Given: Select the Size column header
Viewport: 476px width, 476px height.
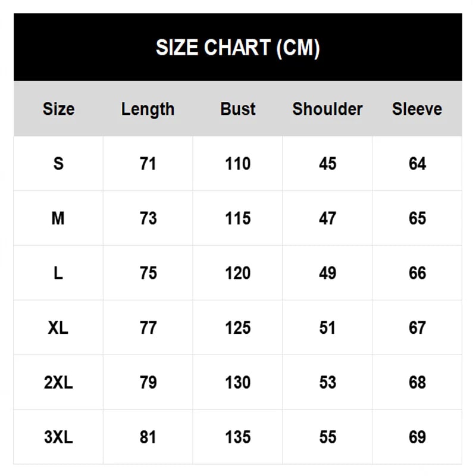Looking at the screenshot, I should point(58,109).
